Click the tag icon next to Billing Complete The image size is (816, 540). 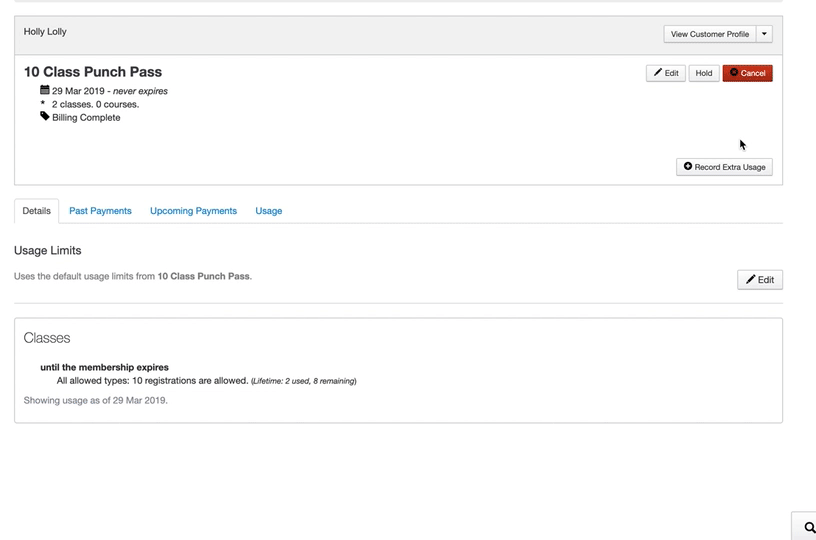[x=45, y=117]
